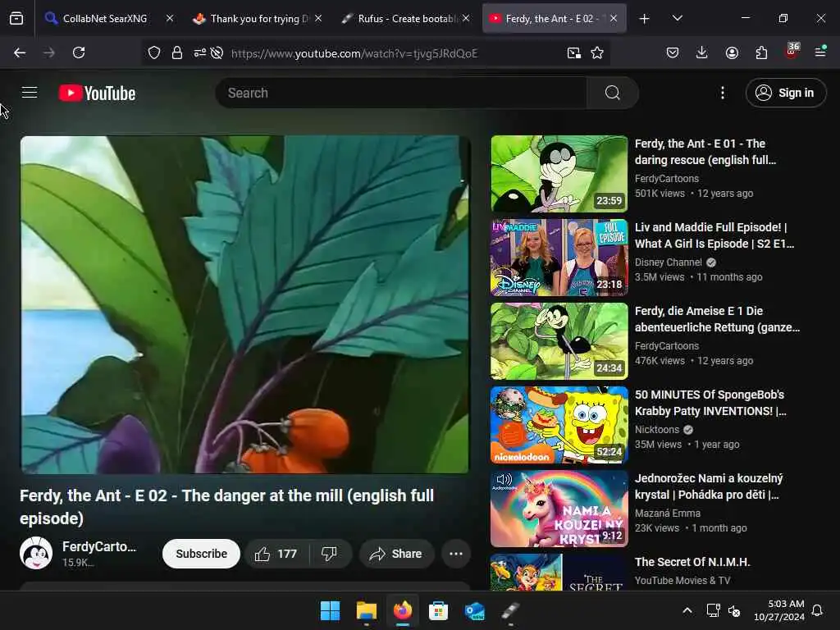Save page to Pocket

tap(673, 52)
